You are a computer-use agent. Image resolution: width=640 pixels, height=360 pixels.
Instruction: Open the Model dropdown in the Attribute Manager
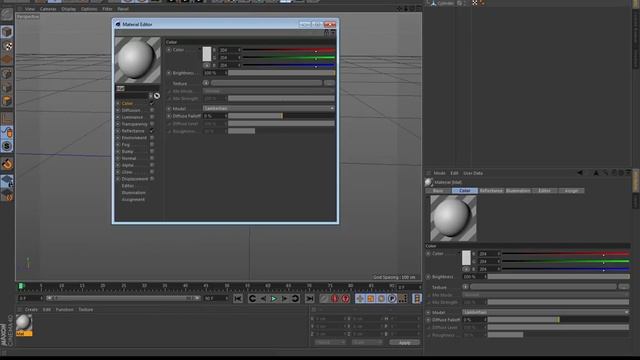point(546,312)
